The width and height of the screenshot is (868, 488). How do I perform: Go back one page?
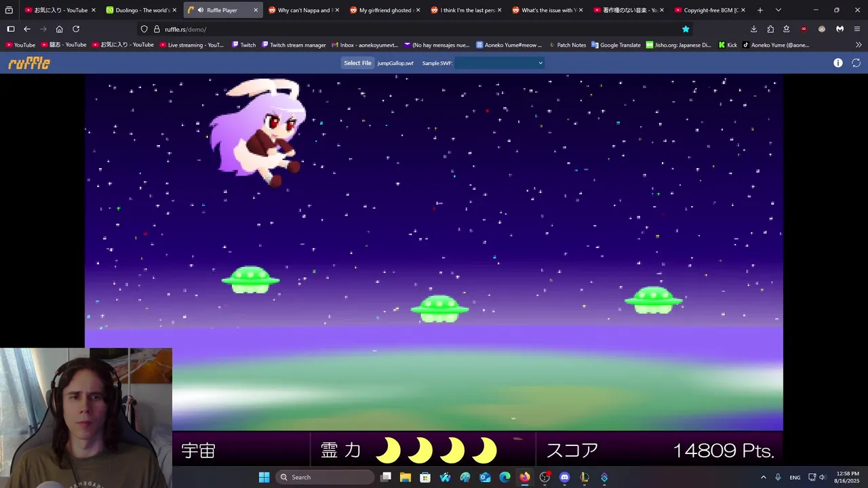tap(27, 29)
